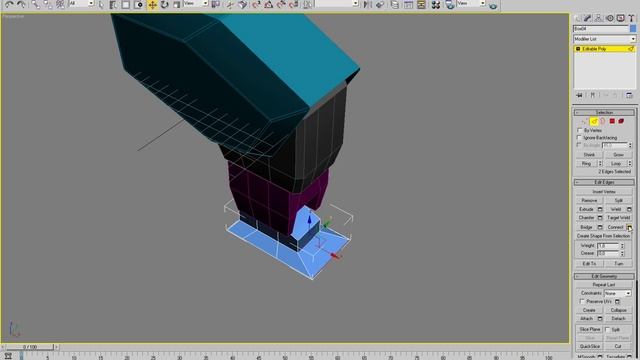The height and width of the screenshot is (360, 640).
Task: Click the Rectangular Selection Region icon
Action: tap(125, 4)
